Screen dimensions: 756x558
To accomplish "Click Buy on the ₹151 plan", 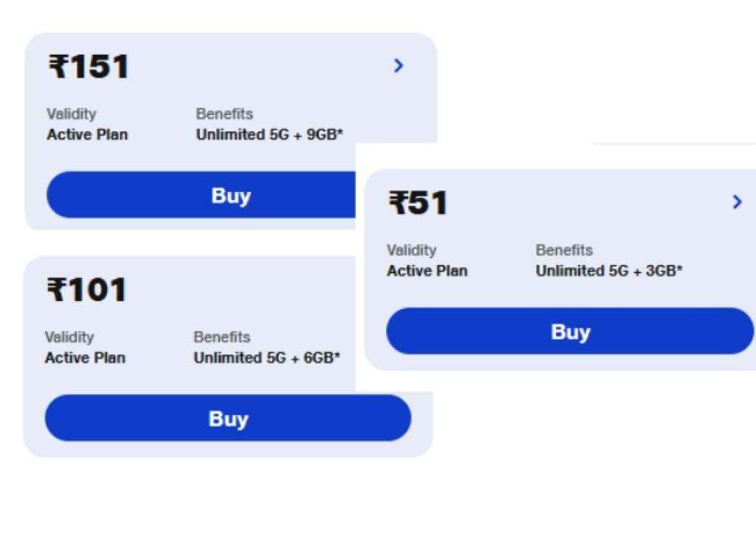I will click(x=231, y=195).
